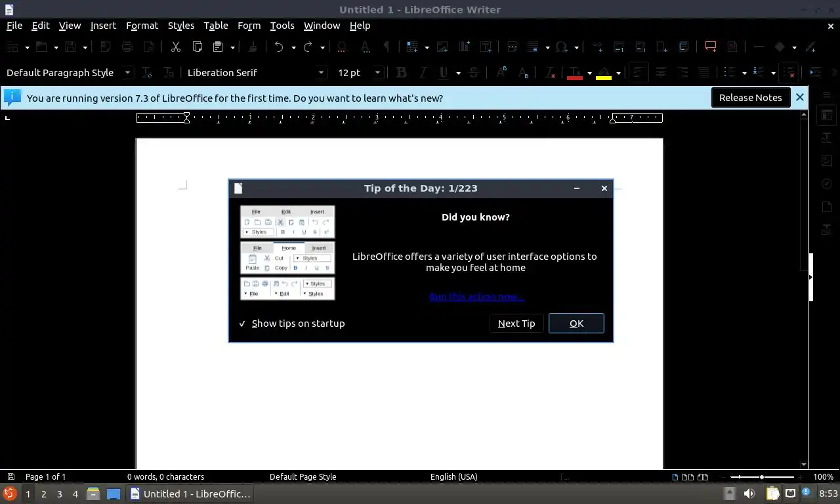840x504 pixels.
Task: Click the Release Notes button
Action: point(750,98)
